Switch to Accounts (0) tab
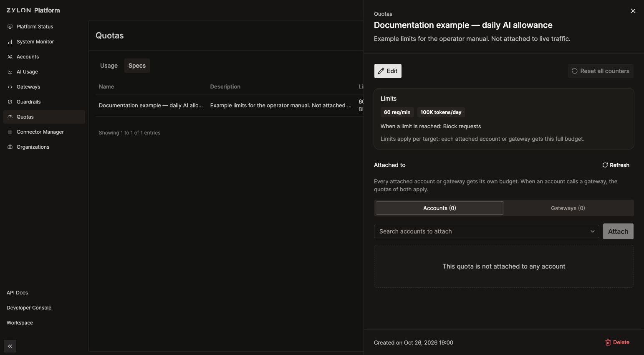The image size is (644, 355). coord(440,208)
